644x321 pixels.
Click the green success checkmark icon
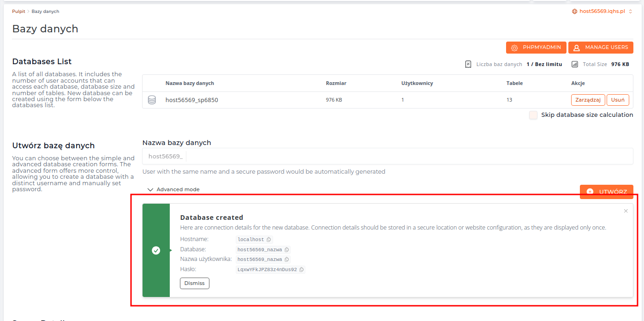pyautogui.click(x=156, y=250)
